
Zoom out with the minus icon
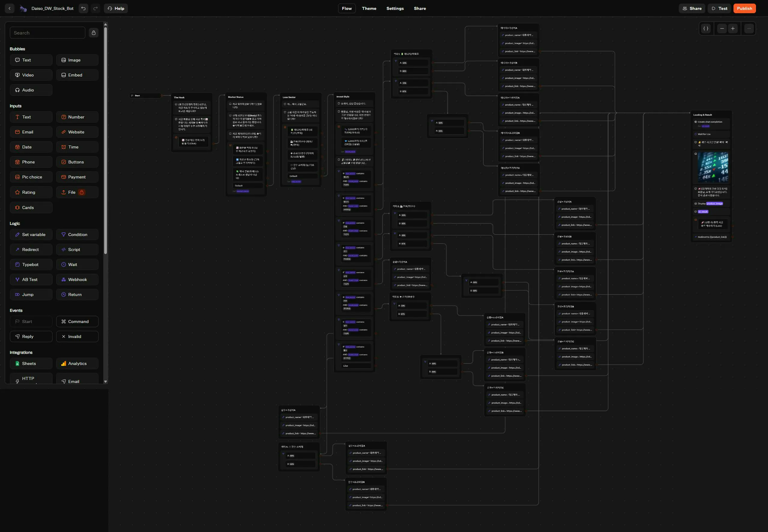pos(722,29)
